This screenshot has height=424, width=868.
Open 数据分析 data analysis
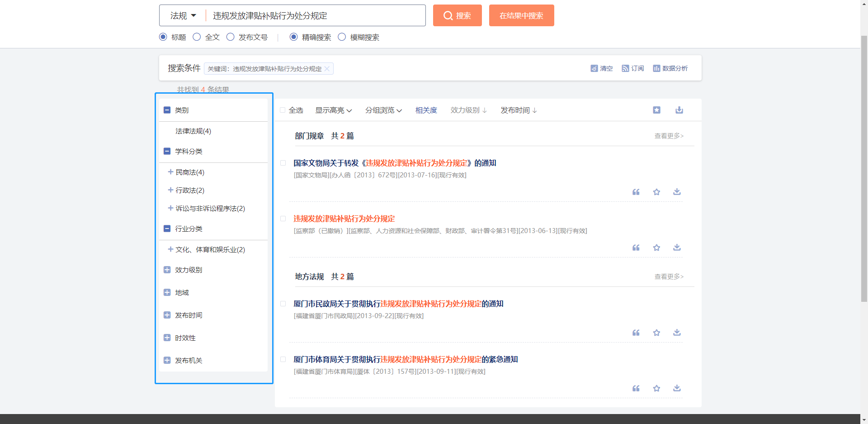(x=670, y=68)
